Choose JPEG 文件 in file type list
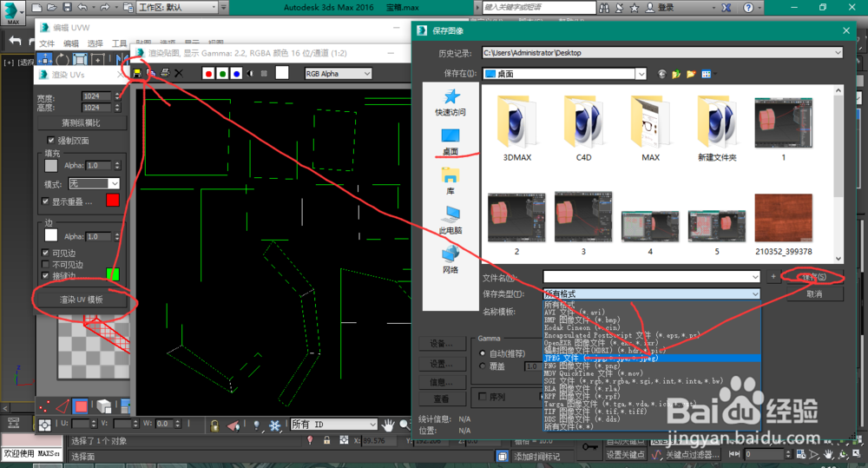The width and height of the screenshot is (868, 468). coord(652,359)
